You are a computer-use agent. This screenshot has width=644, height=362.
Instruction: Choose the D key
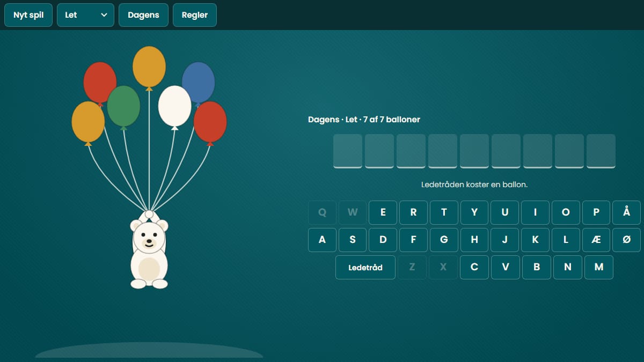[x=383, y=240]
